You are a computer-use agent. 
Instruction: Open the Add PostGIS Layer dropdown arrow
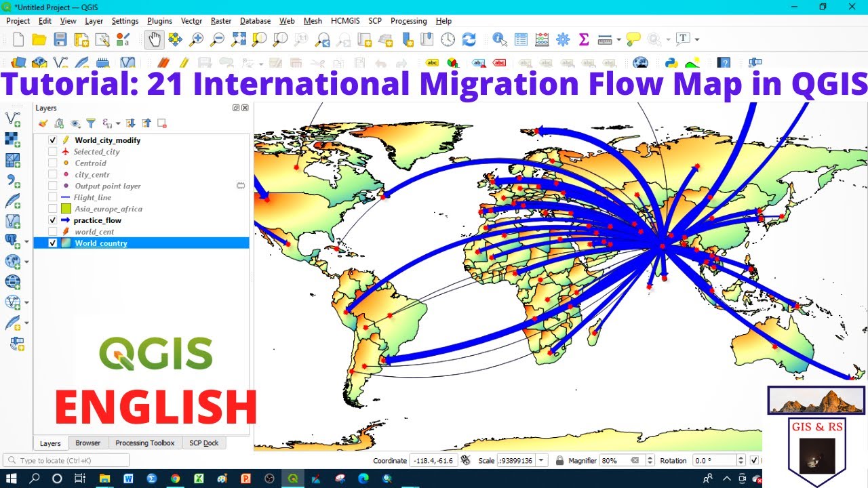click(26, 242)
